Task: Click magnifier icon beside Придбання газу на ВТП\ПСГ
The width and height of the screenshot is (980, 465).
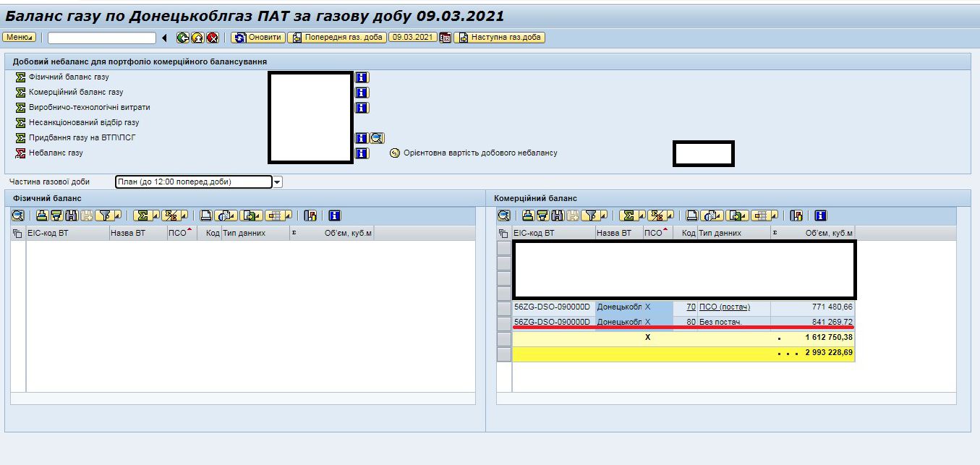Action: (377, 138)
